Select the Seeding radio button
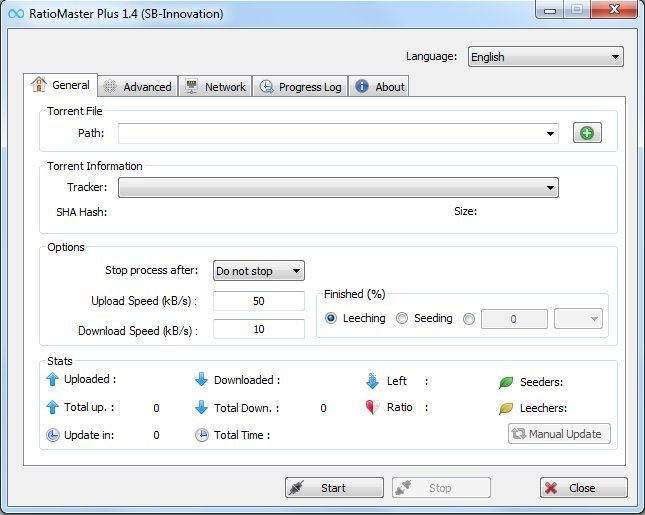Viewport: 645px width, 515px height. click(402, 318)
